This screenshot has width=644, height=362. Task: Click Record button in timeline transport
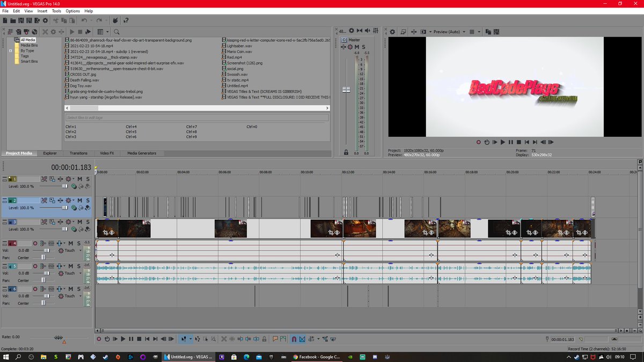pyautogui.click(x=99, y=339)
